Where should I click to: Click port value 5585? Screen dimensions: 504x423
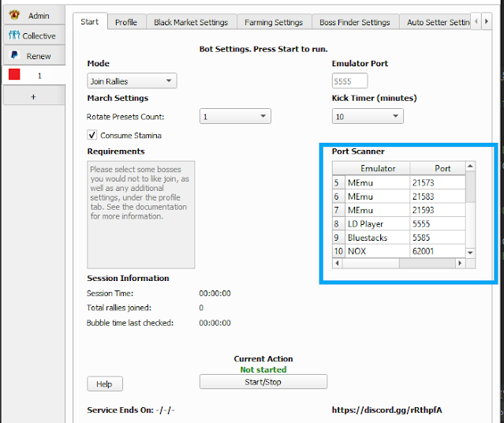click(x=421, y=238)
